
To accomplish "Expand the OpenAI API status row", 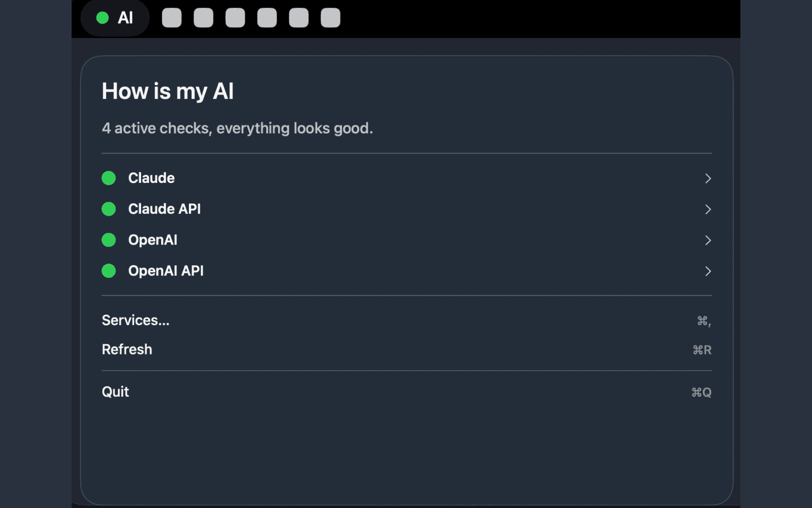I will tap(708, 271).
